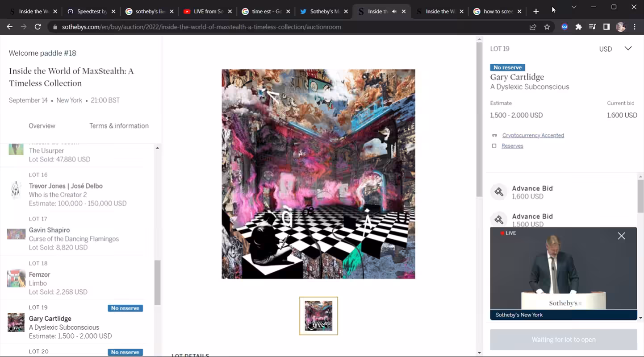644x357 pixels.
Task: Go forward to the next page
Action: pyautogui.click(x=24, y=27)
